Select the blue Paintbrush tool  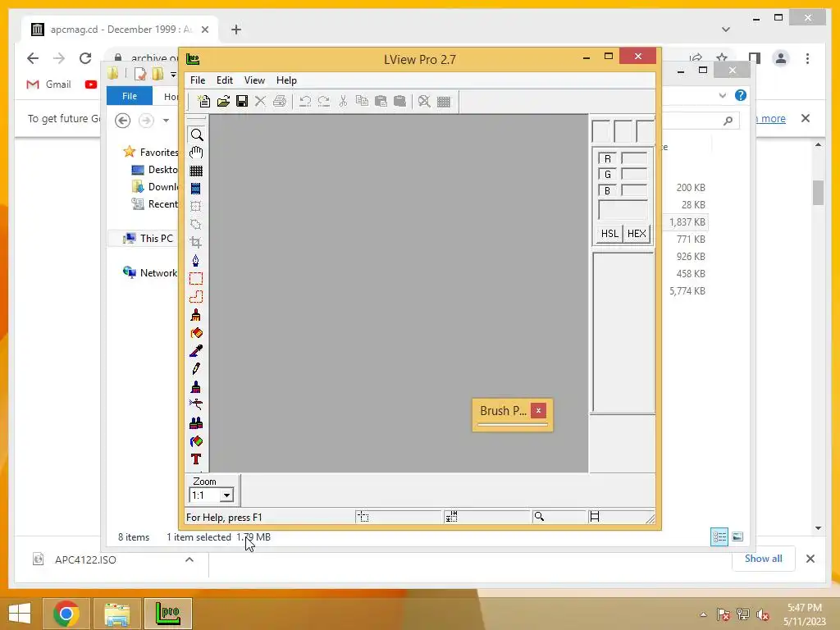[x=196, y=387]
